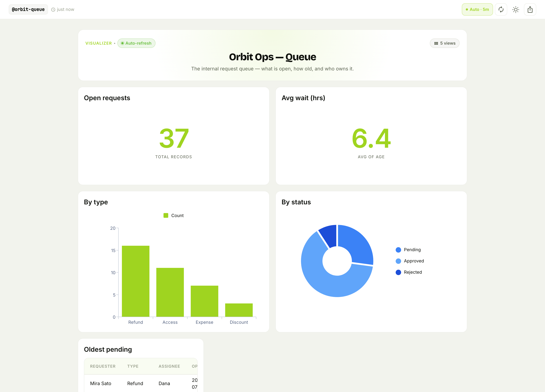The image size is (545, 392).
Task: Click the Refund bar in By type
Action: point(136,281)
